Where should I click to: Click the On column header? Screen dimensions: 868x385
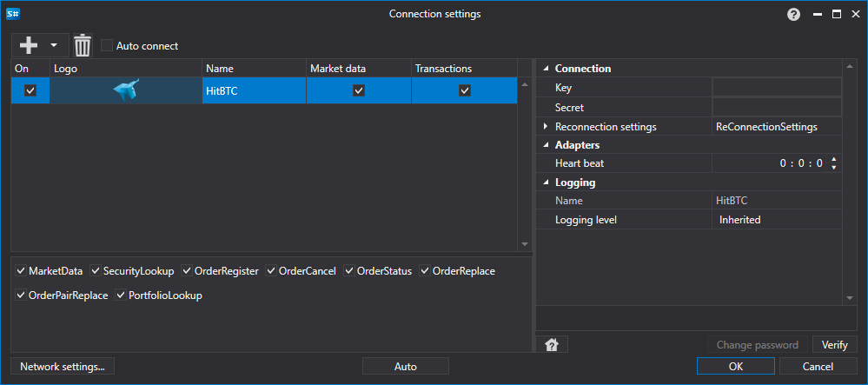(30, 69)
